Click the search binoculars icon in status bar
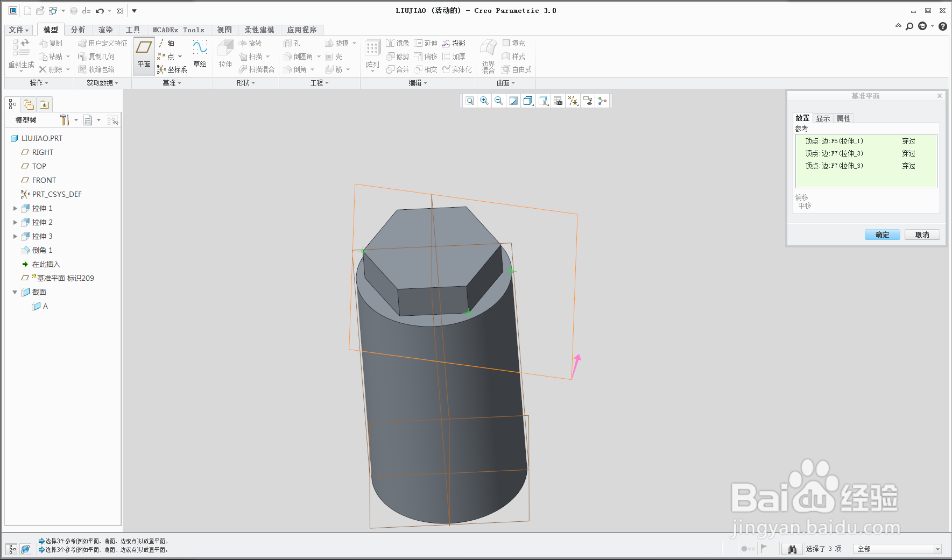 (792, 549)
